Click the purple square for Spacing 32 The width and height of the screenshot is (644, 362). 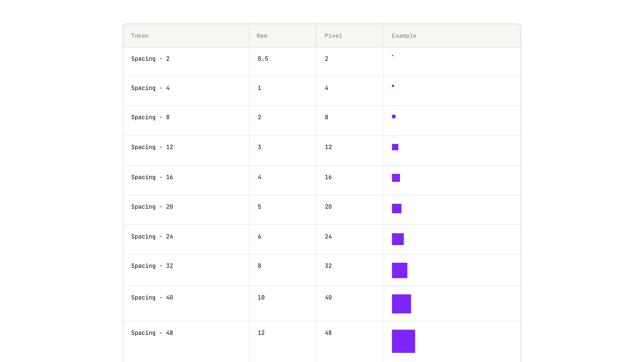click(399, 270)
